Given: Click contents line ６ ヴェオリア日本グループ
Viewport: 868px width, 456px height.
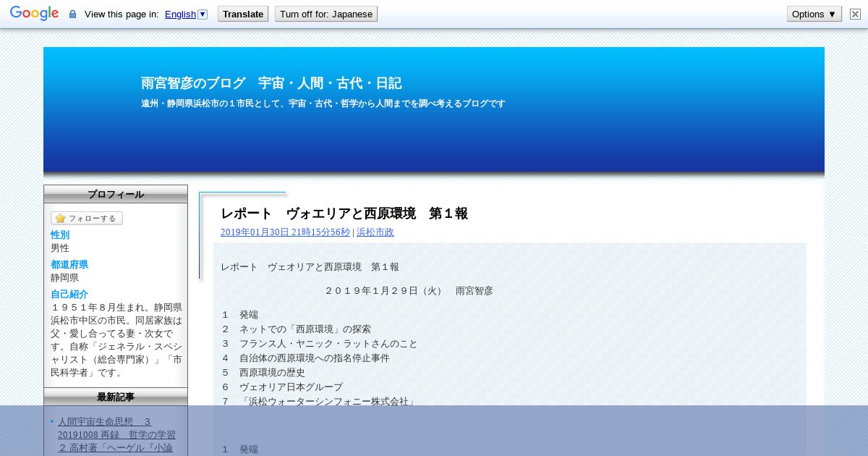Looking at the screenshot, I should pyautogui.click(x=282, y=387).
